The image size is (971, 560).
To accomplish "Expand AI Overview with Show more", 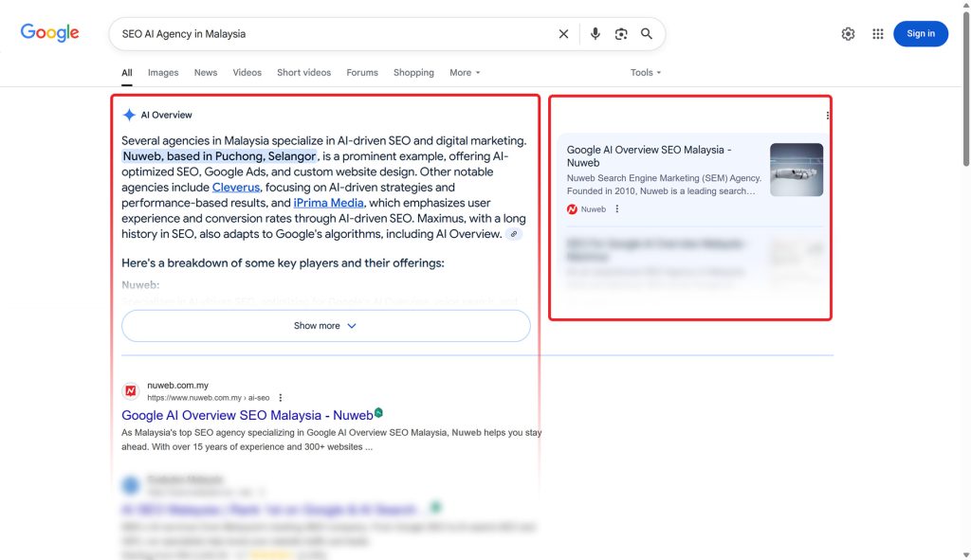I will tap(326, 325).
